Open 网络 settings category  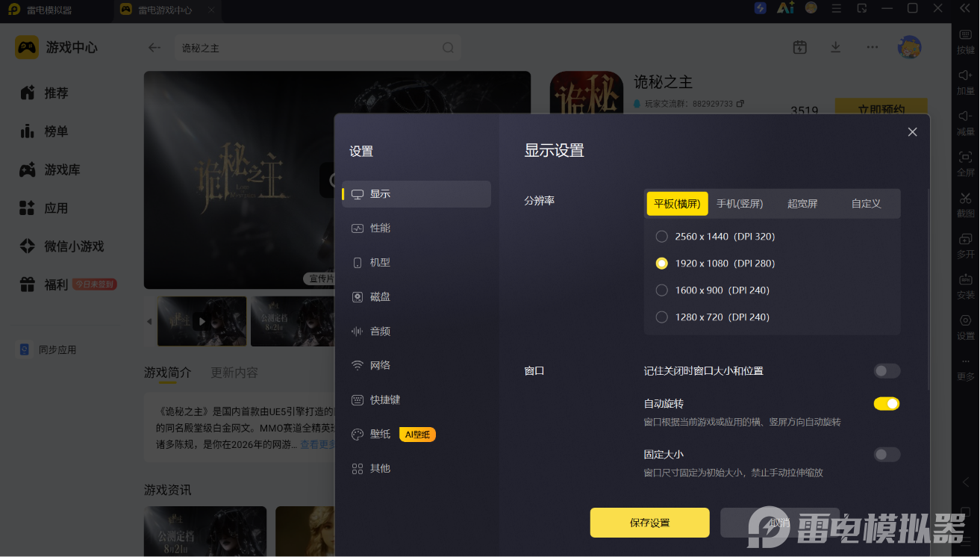pos(416,366)
